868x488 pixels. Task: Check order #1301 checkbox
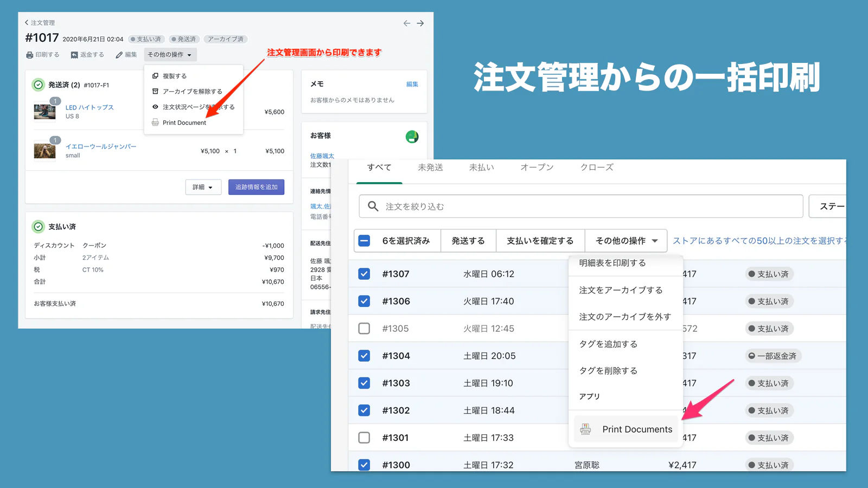point(364,438)
